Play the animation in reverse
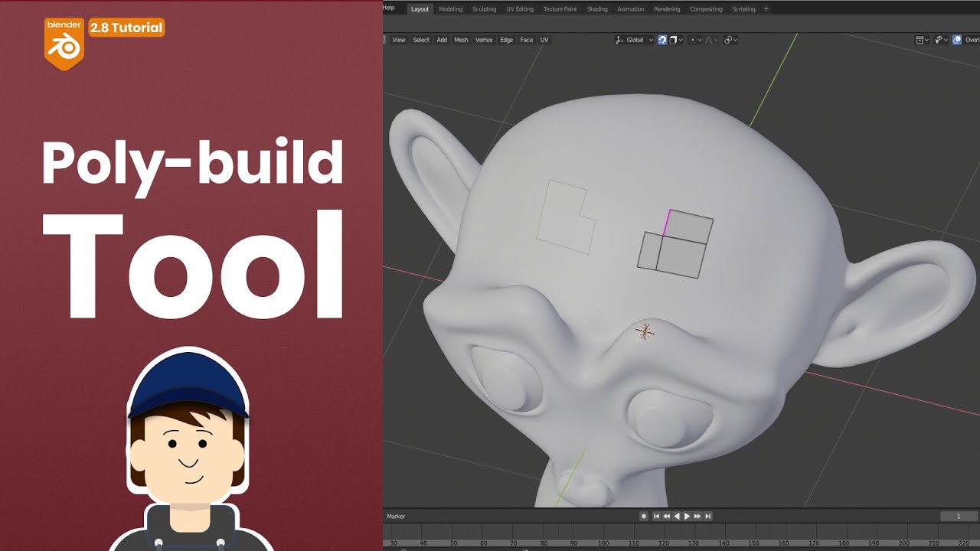The height and width of the screenshot is (551, 980). tap(676, 517)
